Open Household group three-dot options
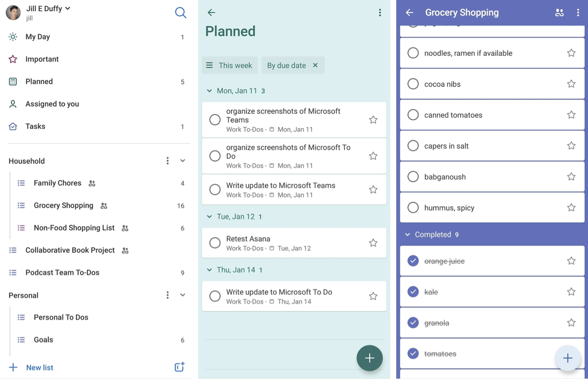The image size is (588, 379). point(167,161)
